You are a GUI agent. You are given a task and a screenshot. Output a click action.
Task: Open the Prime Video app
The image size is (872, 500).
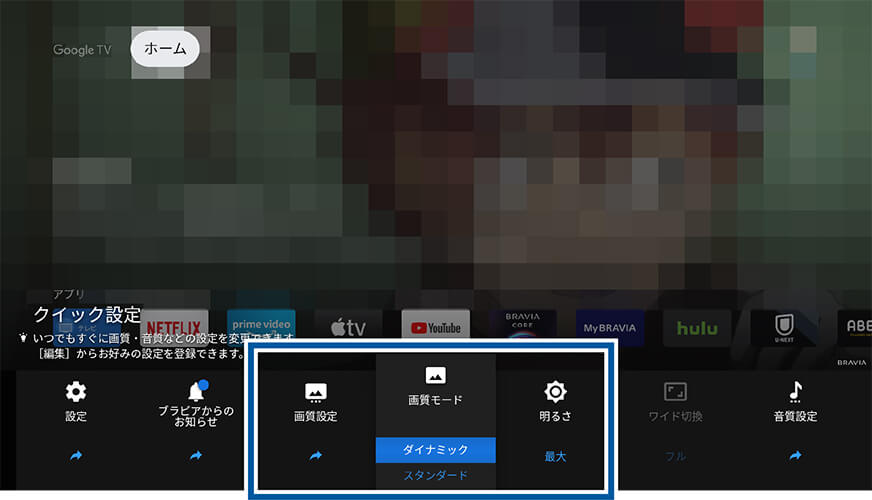point(261,325)
